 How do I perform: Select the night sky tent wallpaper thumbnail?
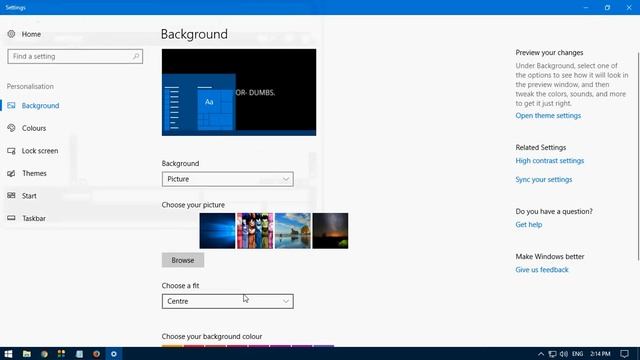pos(330,231)
